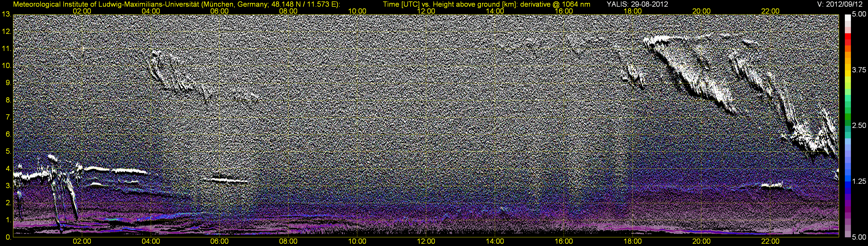Click 06:00 on the upper time axis

219,11
